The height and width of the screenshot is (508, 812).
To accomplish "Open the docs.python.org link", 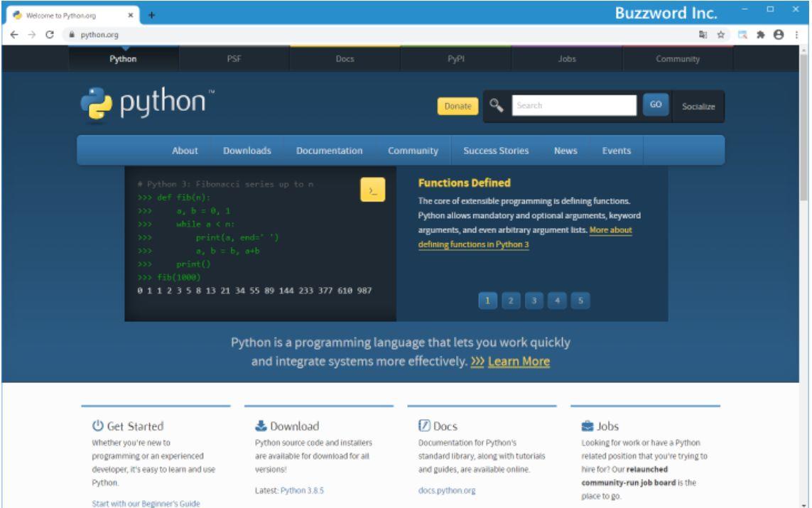I will [x=447, y=490].
